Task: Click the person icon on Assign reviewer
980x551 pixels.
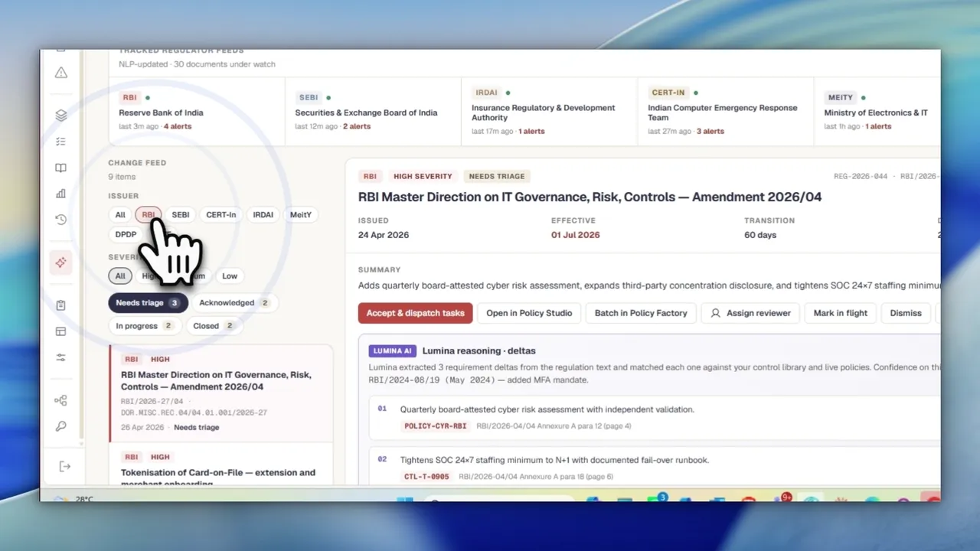Action: point(715,313)
